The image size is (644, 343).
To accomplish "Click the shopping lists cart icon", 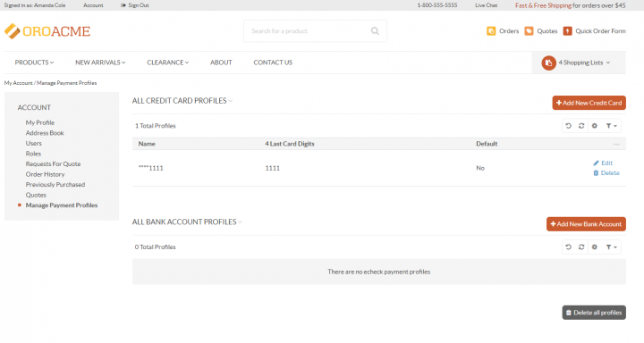I will 548,63.
